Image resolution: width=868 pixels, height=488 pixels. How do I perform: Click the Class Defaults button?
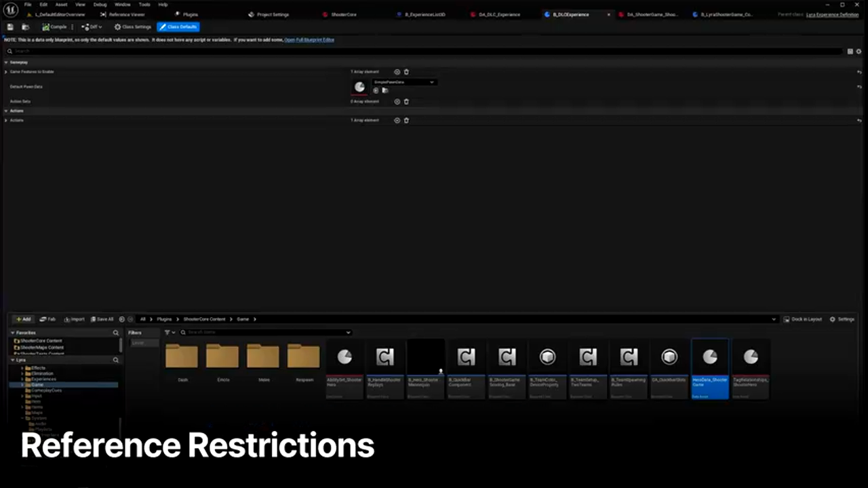[178, 27]
